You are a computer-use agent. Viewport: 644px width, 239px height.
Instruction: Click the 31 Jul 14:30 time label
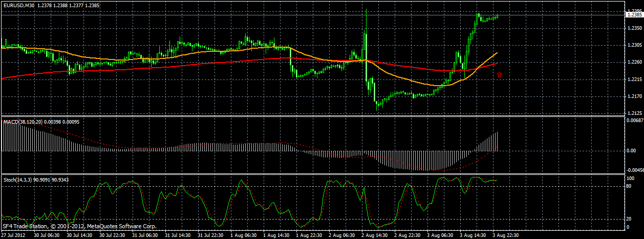tap(177, 235)
